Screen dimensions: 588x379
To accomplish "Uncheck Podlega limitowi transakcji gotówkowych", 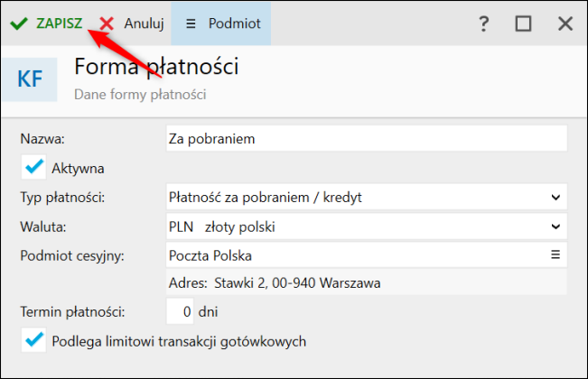I will point(35,340).
